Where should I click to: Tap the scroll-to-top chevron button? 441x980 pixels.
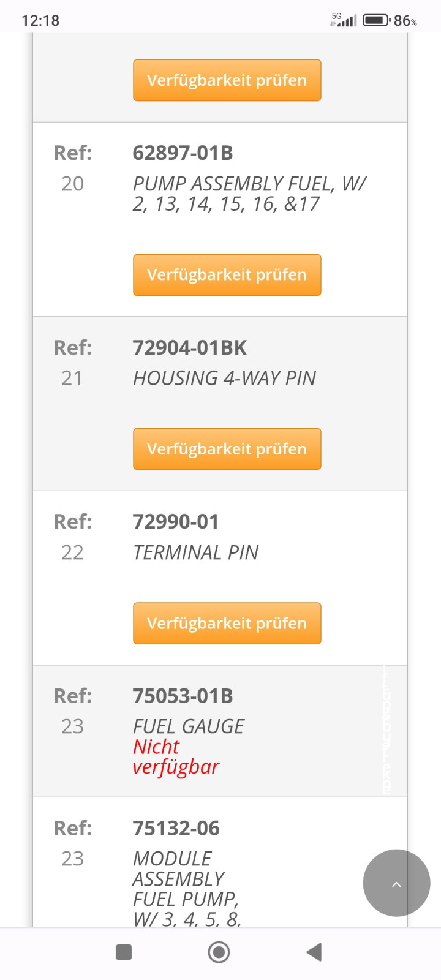point(396,883)
